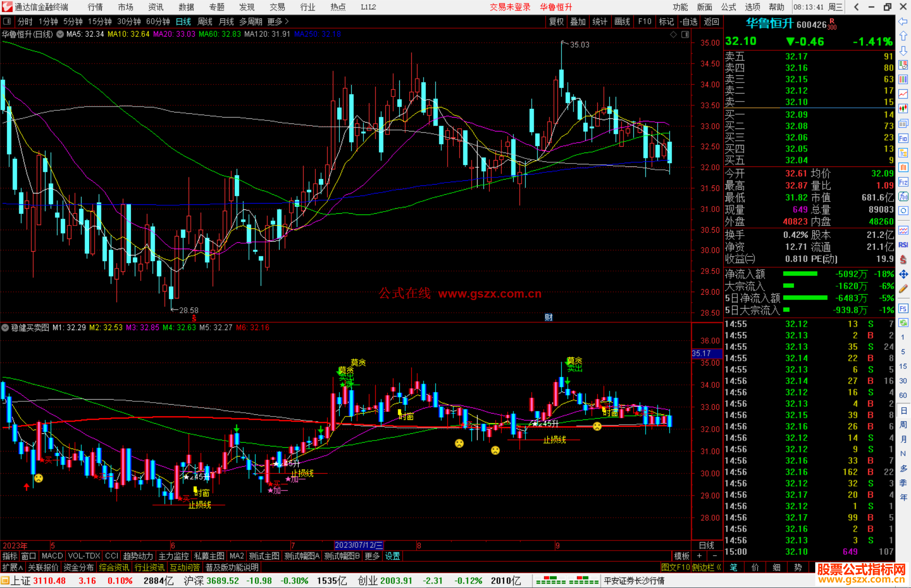Image resolution: width=911 pixels, height=588 pixels.
Task: Zoom out chart with the − button
Action: click(x=714, y=556)
